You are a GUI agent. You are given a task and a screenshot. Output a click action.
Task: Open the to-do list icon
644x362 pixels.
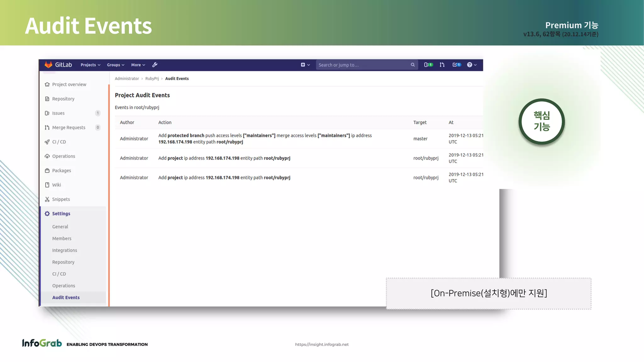point(457,65)
